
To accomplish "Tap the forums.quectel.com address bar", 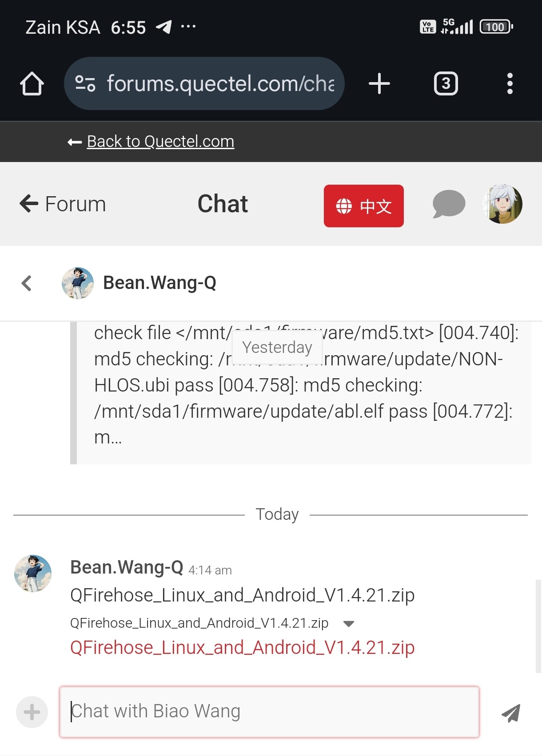I will coord(204,83).
